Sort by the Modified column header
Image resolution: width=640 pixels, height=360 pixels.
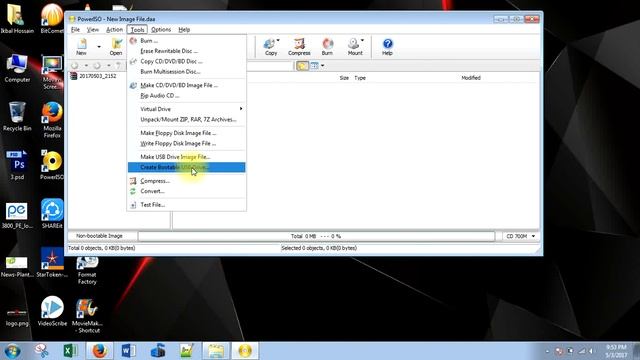(x=471, y=78)
